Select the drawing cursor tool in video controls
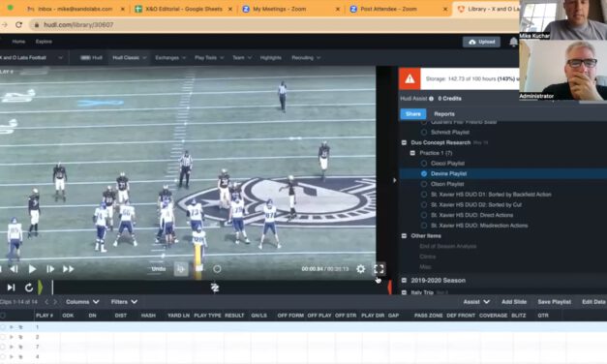The width and height of the screenshot is (607, 364). click(181, 269)
